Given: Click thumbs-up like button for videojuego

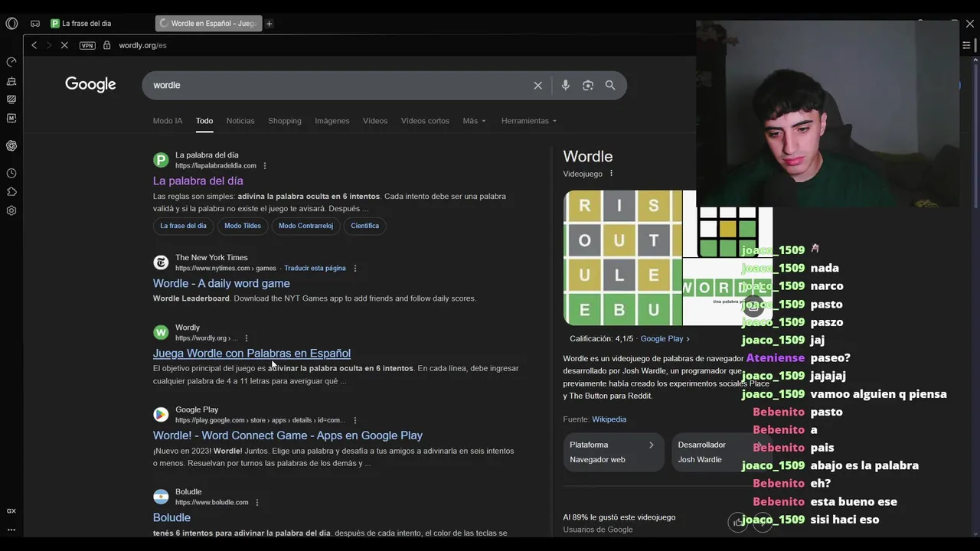Looking at the screenshot, I should [737, 522].
